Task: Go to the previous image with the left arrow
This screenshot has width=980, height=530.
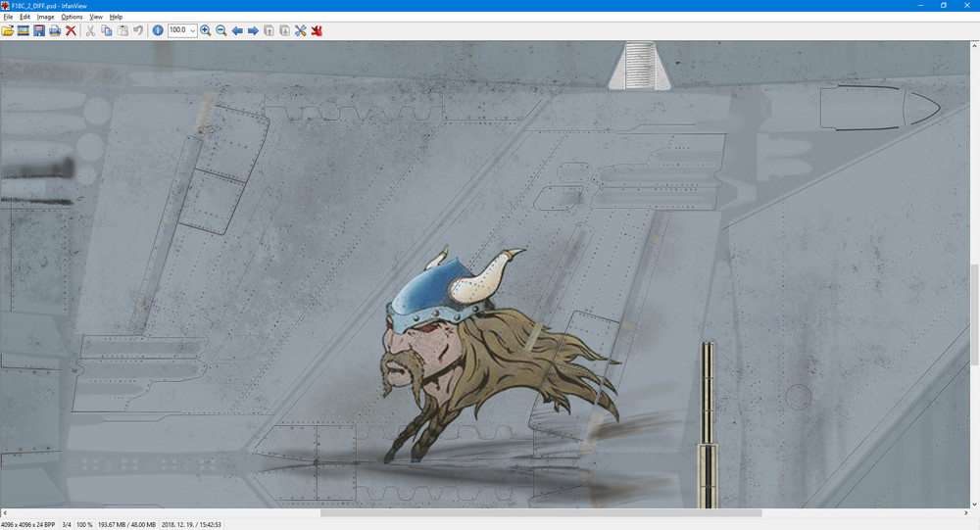Action: [237, 30]
